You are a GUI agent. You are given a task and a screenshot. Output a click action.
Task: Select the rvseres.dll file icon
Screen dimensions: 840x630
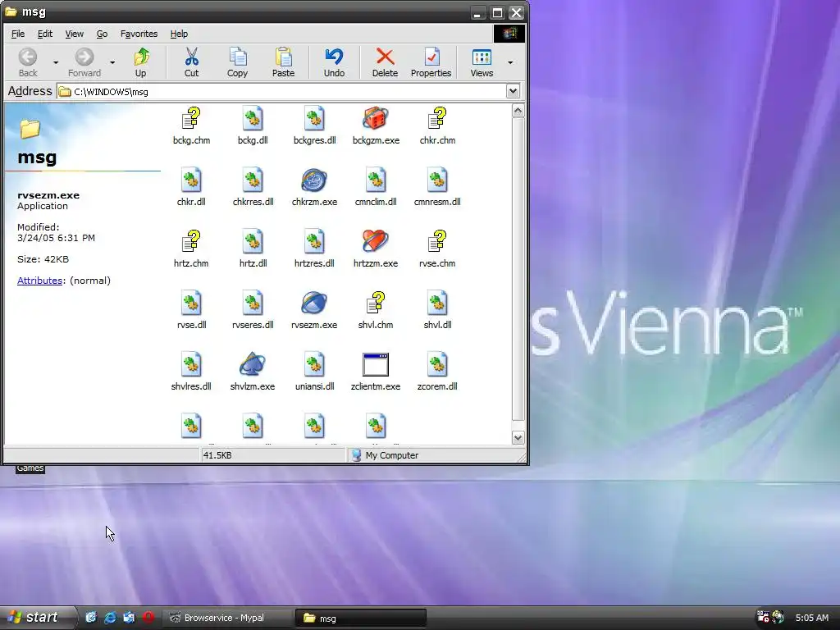click(x=253, y=304)
